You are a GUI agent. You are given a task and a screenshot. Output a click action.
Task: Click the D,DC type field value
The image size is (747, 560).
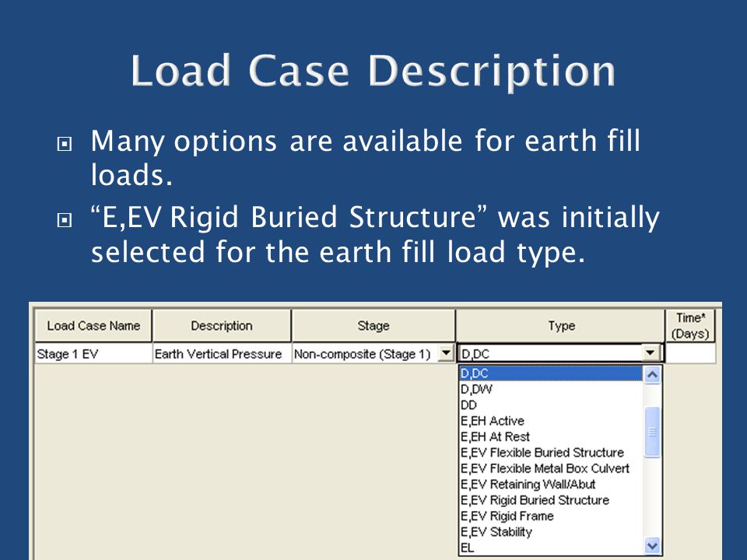[x=550, y=354]
